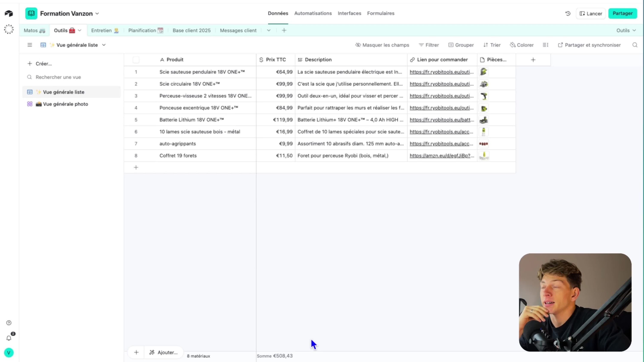644x362 pixels.
Task: Click in Rechercher une vue field
Action: pyautogui.click(x=71, y=77)
